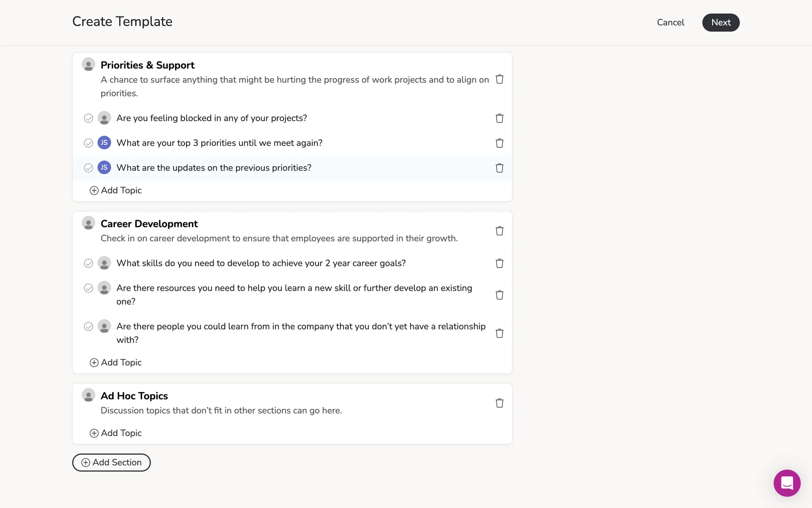Click JS avatar on 'top 3 priorities'
The image size is (812, 508).
click(x=104, y=143)
